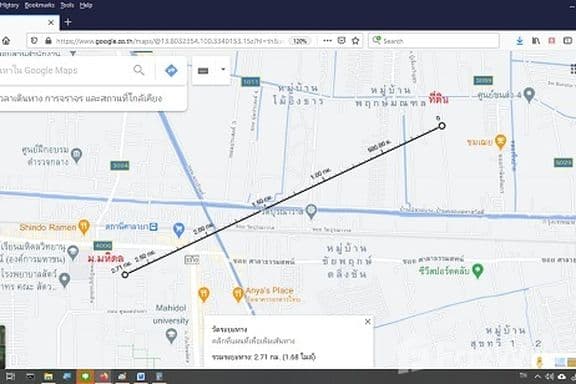Click the Mahidol university map pin
This screenshot has height=384, width=576.
click(x=171, y=335)
